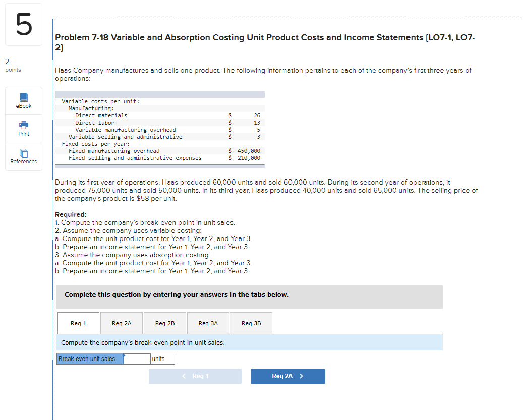Switch to the Req 2A tab
This screenshot has width=523, height=420.
tap(121, 323)
